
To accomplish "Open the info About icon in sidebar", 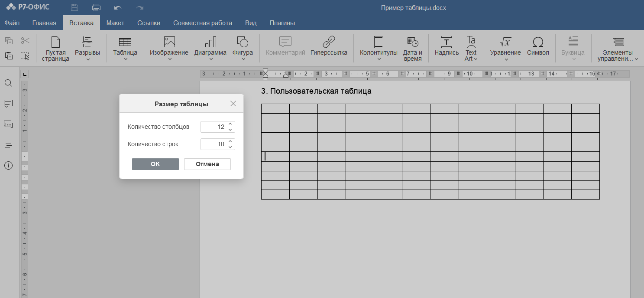I will pyautogui.click(x=8, y=165).
